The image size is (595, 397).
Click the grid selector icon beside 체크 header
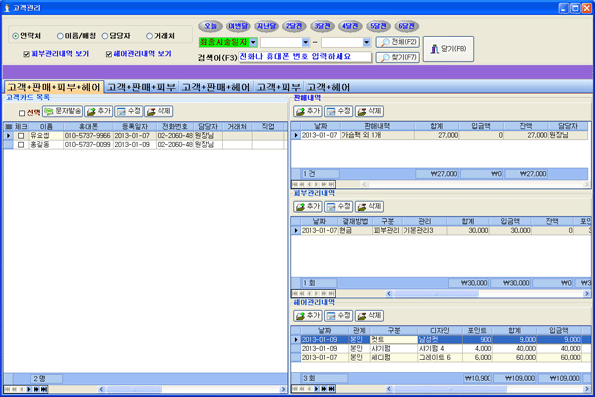(x=8, y=126)
